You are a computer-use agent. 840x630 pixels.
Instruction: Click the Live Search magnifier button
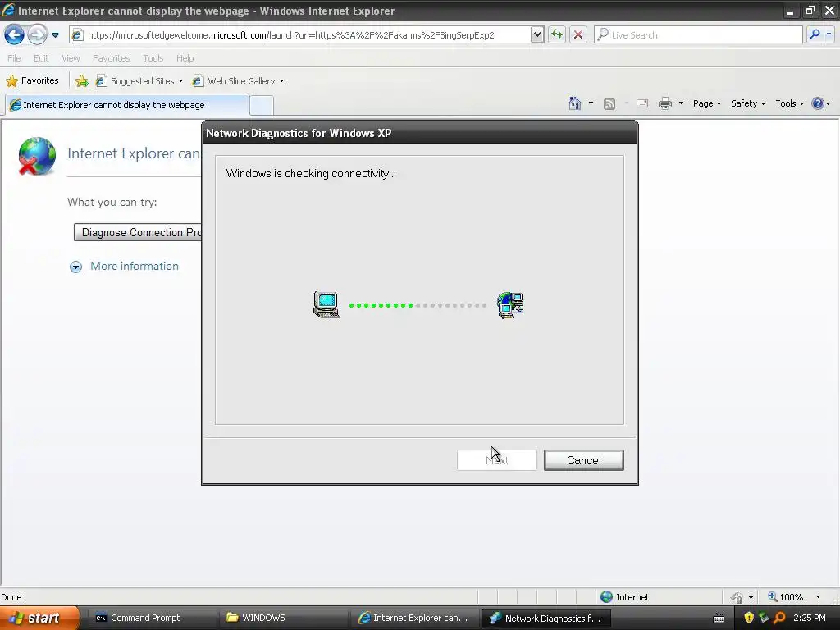(815, 35)
